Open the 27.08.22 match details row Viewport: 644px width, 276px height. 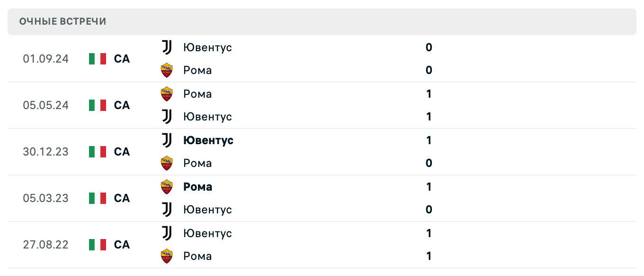322,245
